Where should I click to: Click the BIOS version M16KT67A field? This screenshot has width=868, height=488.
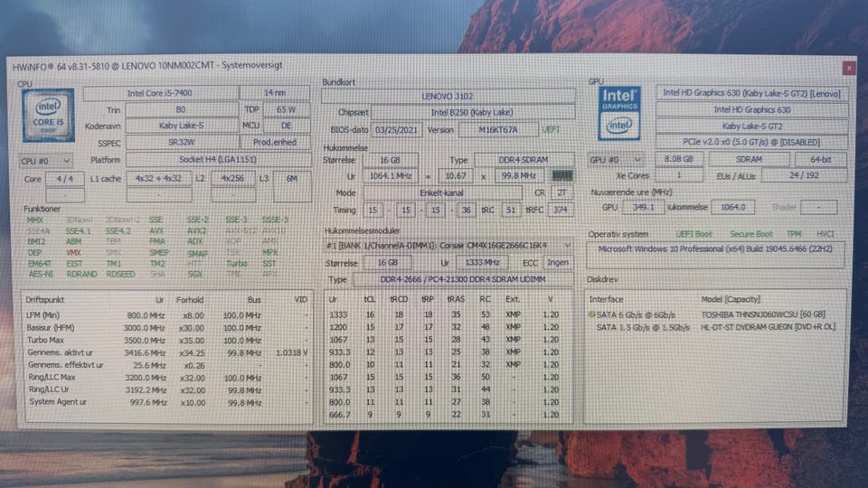[498, 130]
